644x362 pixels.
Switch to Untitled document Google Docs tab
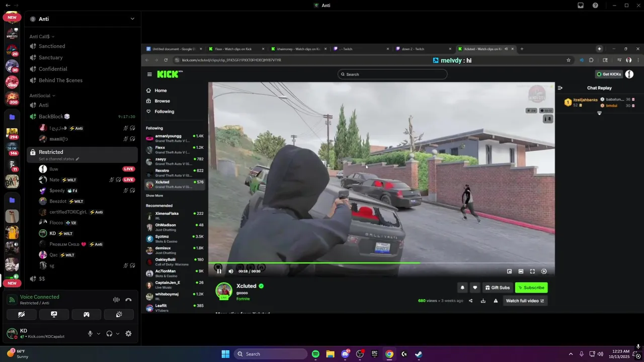click(x=174, y=49)
